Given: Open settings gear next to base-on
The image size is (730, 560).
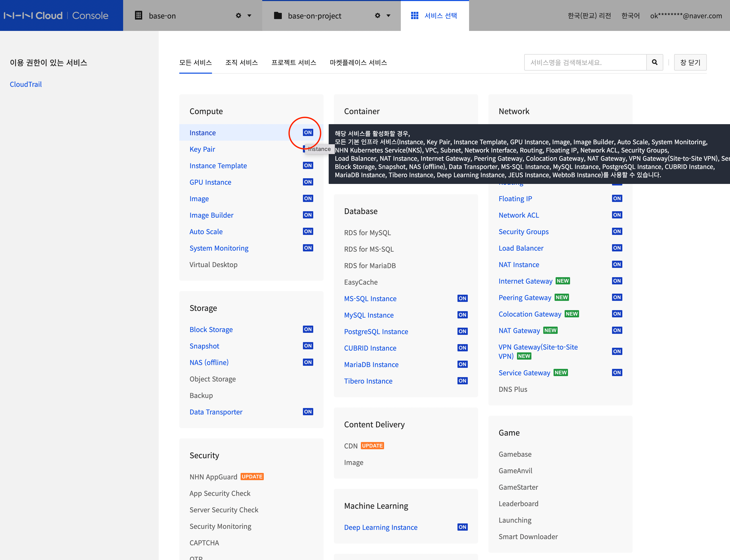Looking at the screenshot, I should (238, 16).
